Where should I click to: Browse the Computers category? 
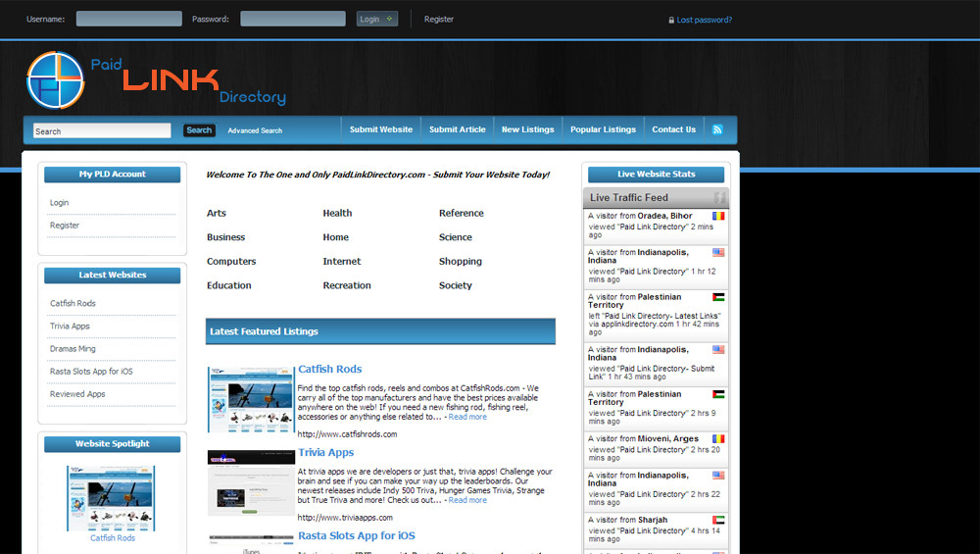click(231, 262)
